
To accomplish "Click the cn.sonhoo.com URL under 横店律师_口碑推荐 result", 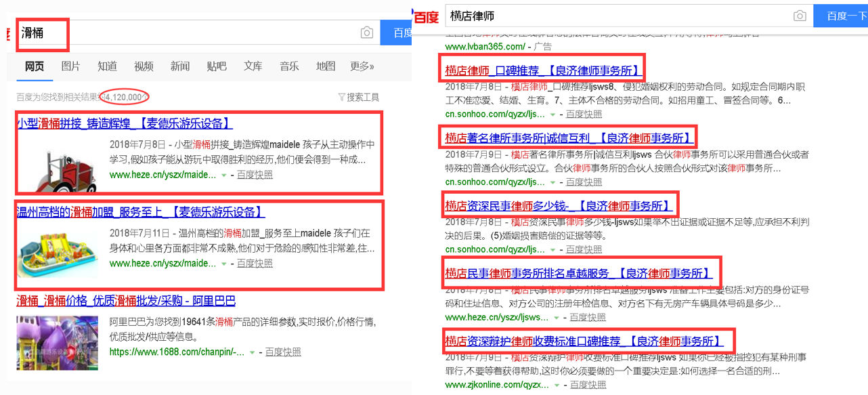I will point(495,114).
